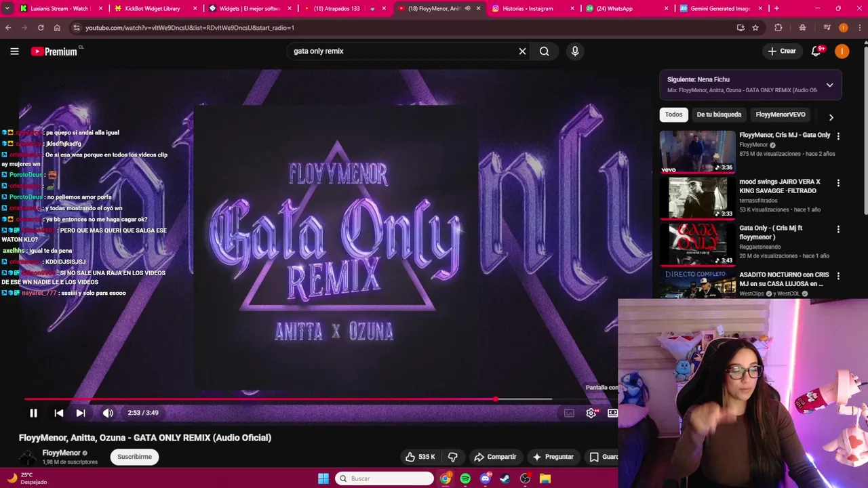Switch to 'Widgets | El mejor software' tab

[248, 8]
